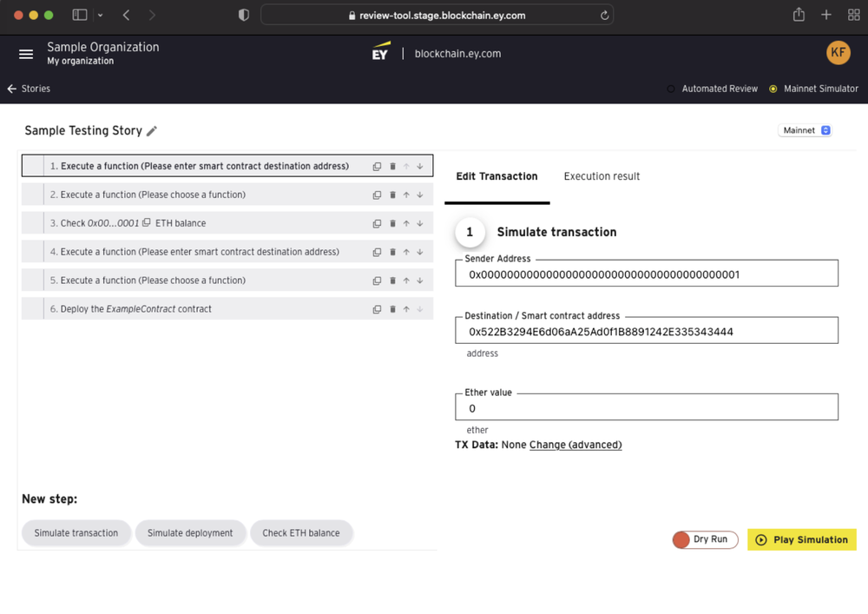Click inside the Sender Address field
Image resolution: width=868 pixels, height=614 pixels.
tap(646, 273)
